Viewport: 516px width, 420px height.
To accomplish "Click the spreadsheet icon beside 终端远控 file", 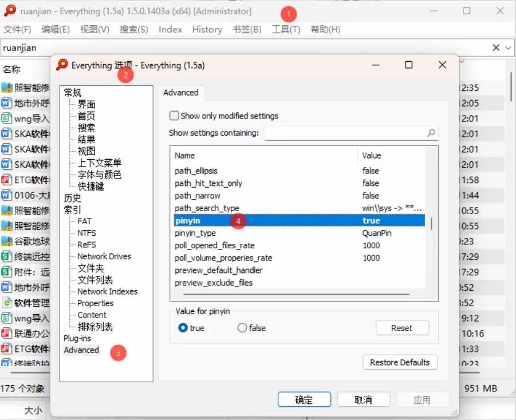I will pyautogui.click(x=6, y=256).
